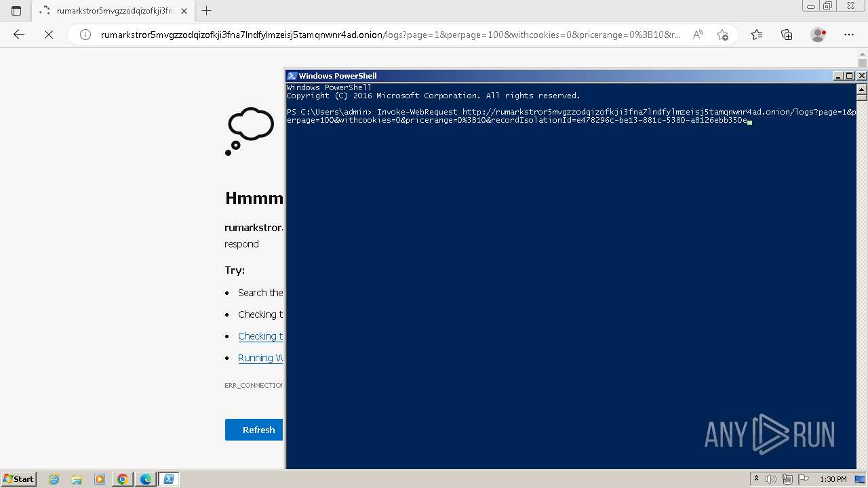
Task: Open File Explorer from taskbar
Action: coord(77,479)
